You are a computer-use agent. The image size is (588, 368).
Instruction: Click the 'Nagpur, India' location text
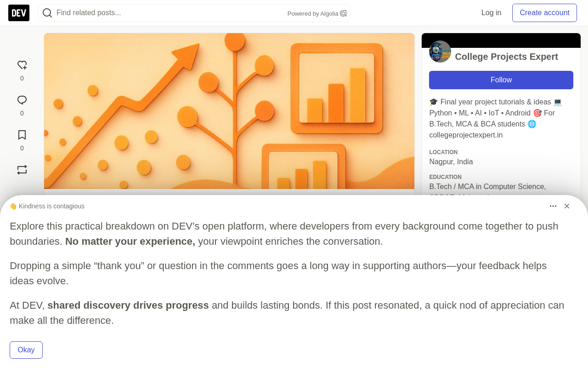click(451, 162)
